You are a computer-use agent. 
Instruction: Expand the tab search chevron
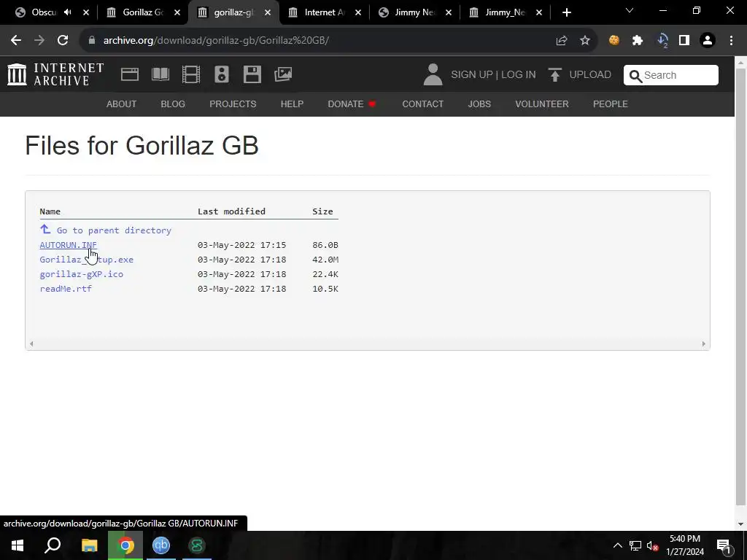coord(630,10)
